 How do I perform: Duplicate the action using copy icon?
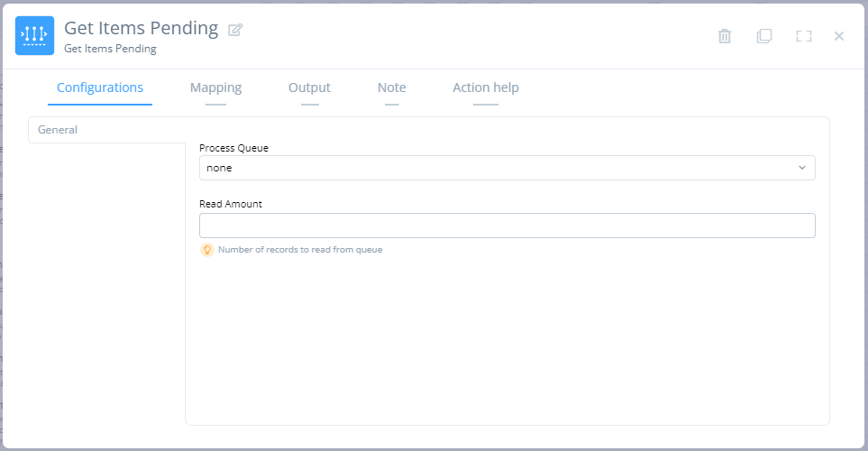coord(764,36)
